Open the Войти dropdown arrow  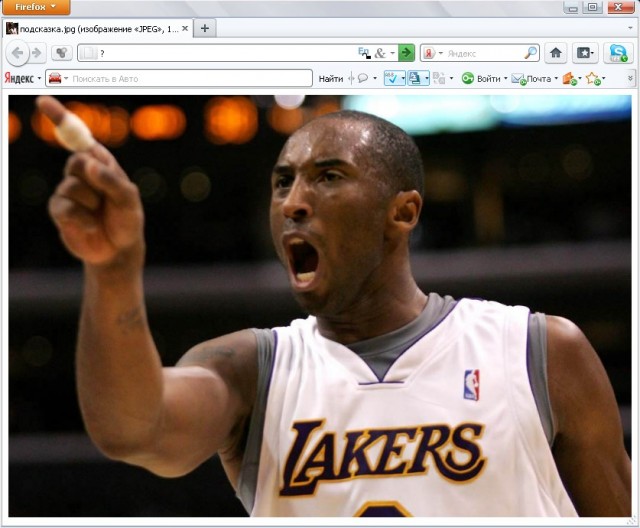[x=506, y=78]
